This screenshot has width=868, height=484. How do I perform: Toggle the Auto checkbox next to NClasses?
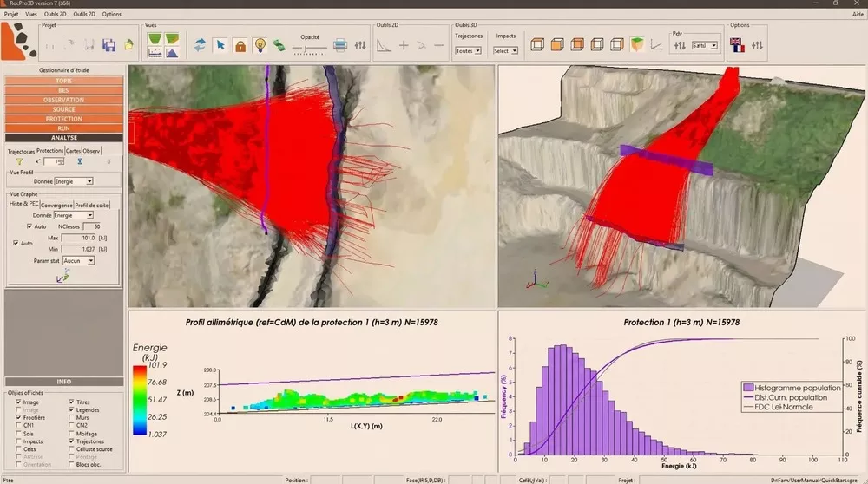point(30,226)
